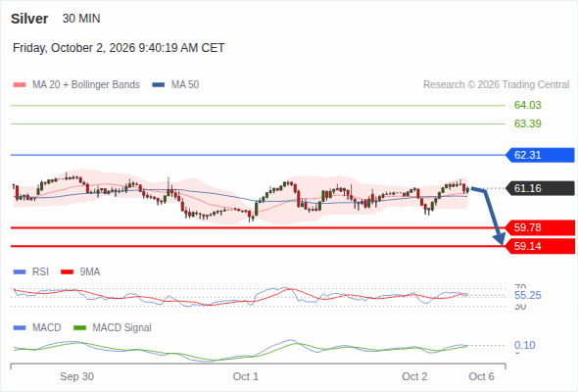This screenshot has width=578, height=392.
Task: Click the MA 50 blue legend swatch
Action: pos(159,85)
